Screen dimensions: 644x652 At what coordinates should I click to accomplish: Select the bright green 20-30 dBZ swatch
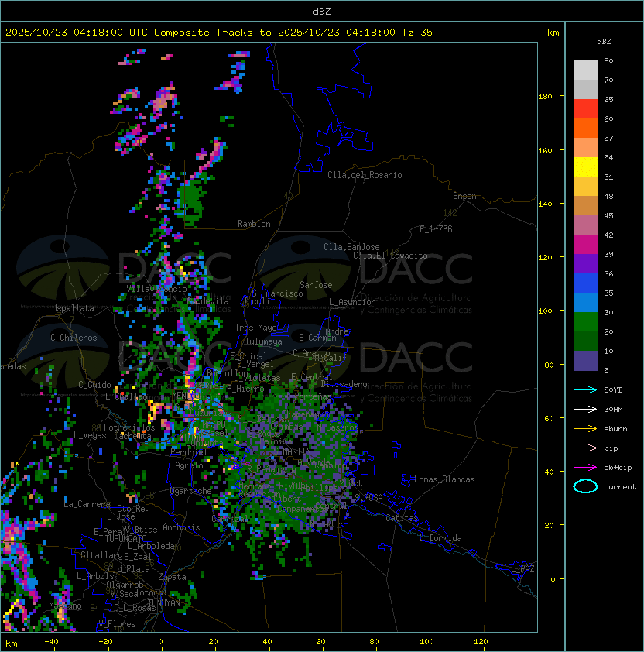585,322
